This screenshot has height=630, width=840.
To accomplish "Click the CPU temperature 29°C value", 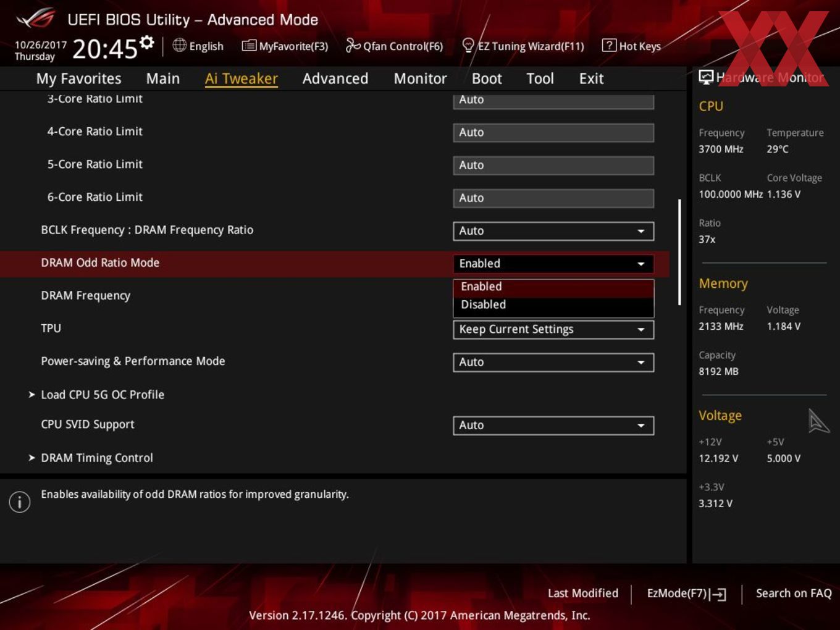I will (x=778, y=149).
